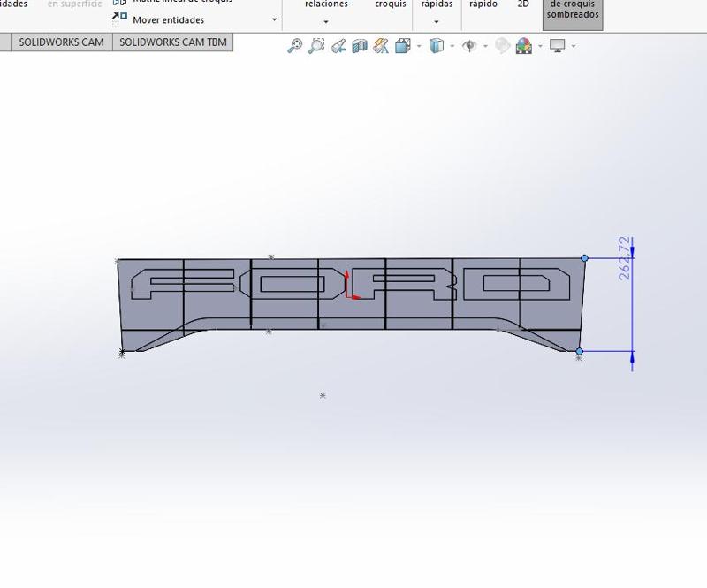The height and width of the screenshot is (588, 707).
Task: Open the SOLIDWORKS CAM TBM tab
Action: [173, 42]
